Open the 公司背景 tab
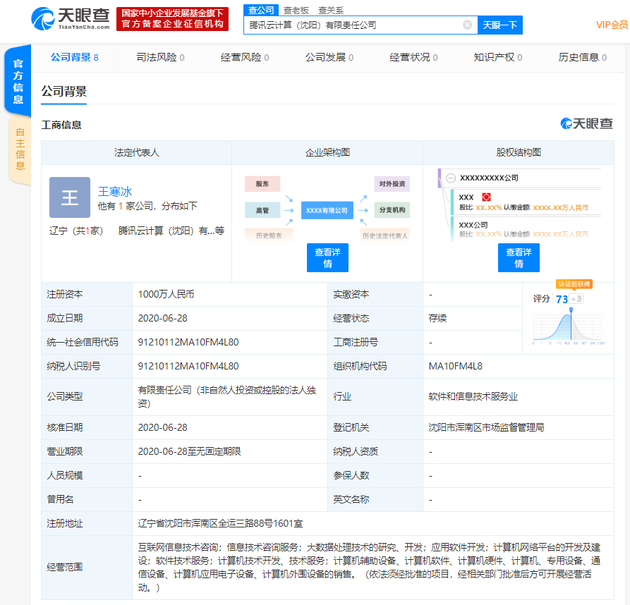 pos(75,57)
